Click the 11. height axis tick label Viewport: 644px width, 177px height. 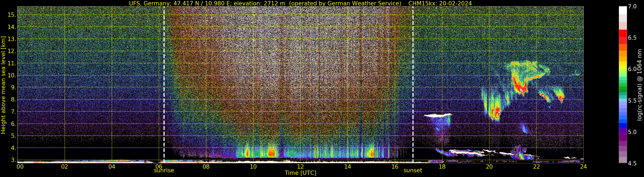(x=12, y=63)
